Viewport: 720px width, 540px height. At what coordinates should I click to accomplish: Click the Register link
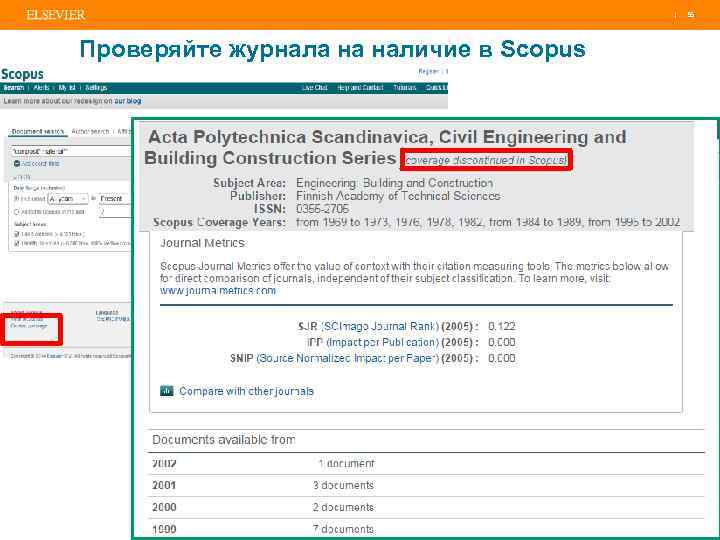[x=428, y=72]
